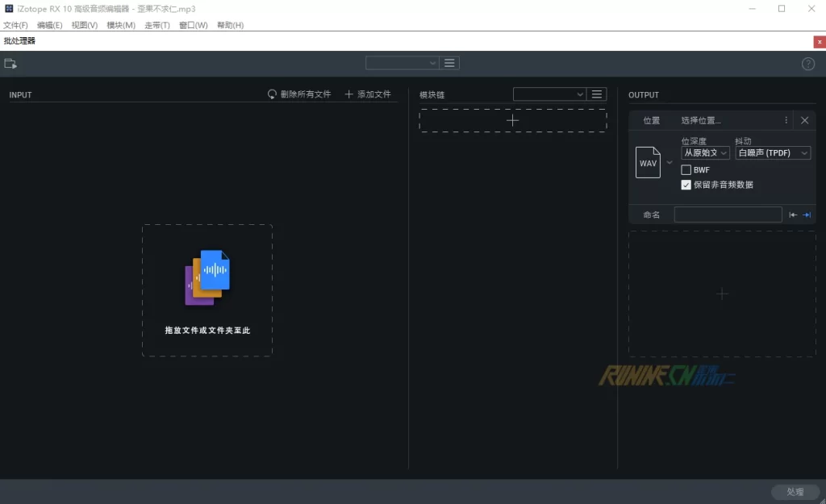This screenshot has width=826, height=504.
Task: Open the 抖动 dither dropdown
Action: 773,153
